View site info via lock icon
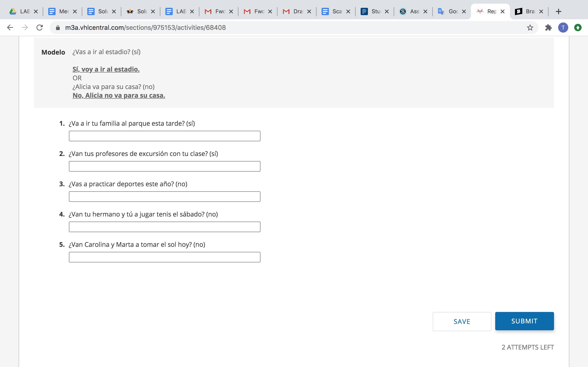Image resolution: width=588 pixels, height=367 pixels. tap(58, 28)
